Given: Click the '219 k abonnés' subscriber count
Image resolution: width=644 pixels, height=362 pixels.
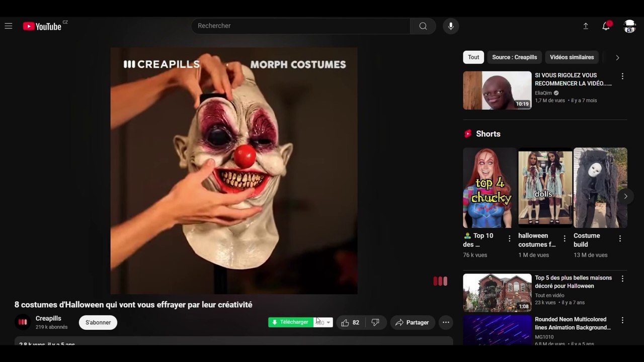Looking at the screenshot, I should point(52,327).
